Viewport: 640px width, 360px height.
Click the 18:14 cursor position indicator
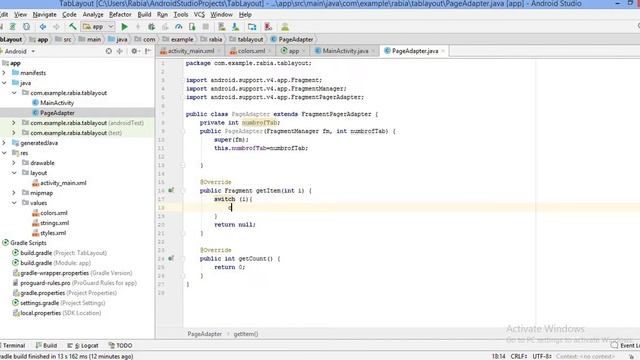[x=498, y=356]
